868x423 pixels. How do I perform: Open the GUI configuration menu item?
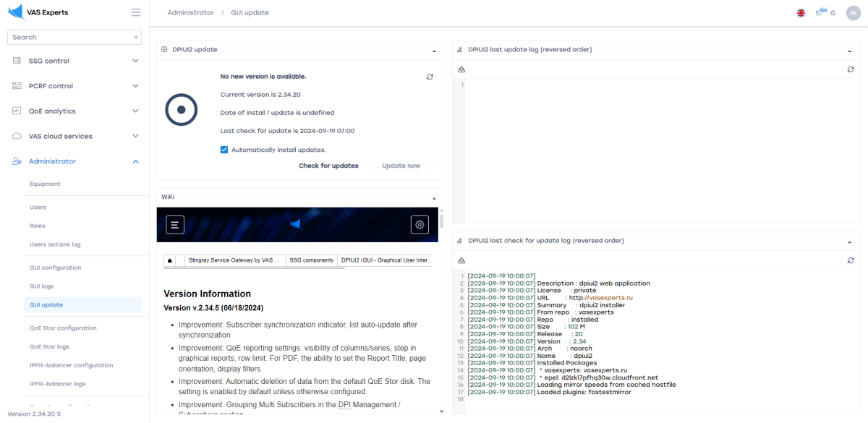click(56, 268)
